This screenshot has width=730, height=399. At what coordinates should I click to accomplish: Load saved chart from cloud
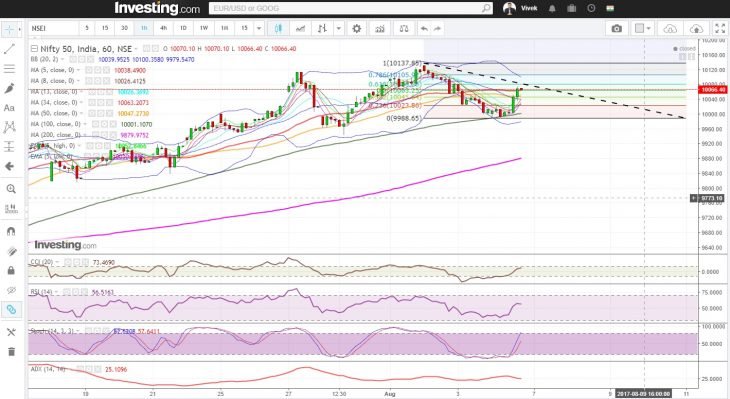point(670,28)
